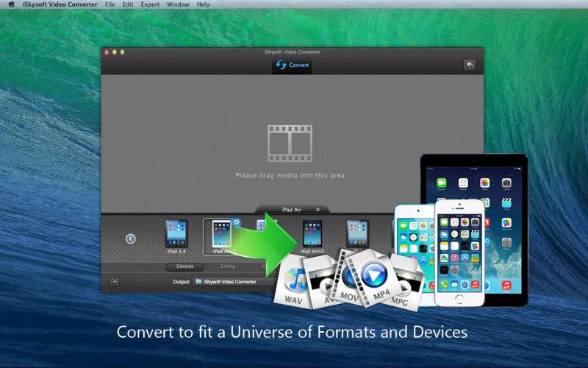Screen dimensions: 588x368
Task: Select the highlighted iPad Air preset
Action: pyautogui.click(x=222, y=236)
